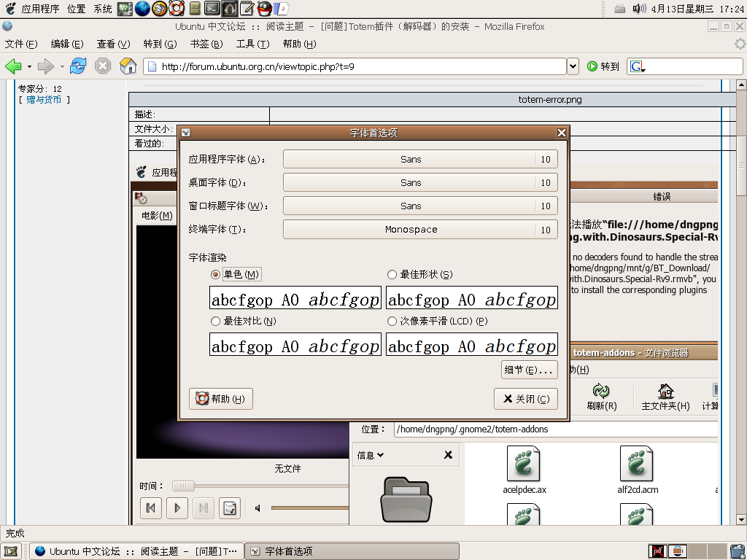Image resolution: width=747 pixels, height=560 pixels.
Task: Open the 编辑 menu in Firefox
Action: click(x=67, y=44)
